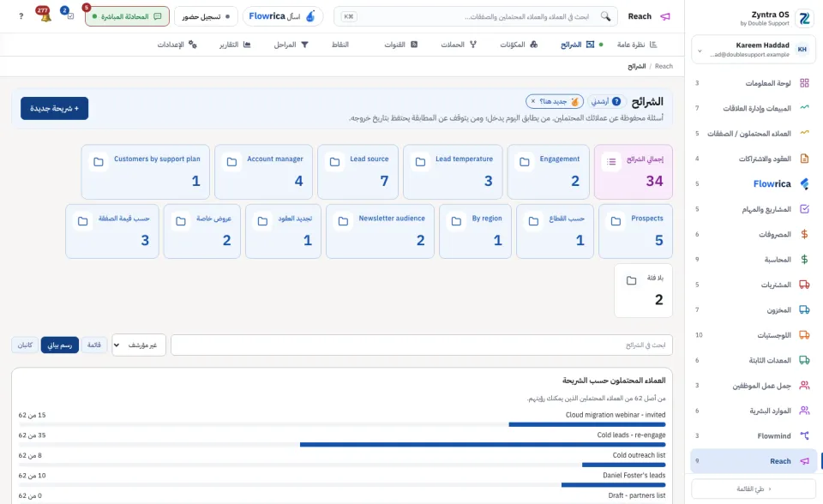Open notifications bell with 277 badge
Image resolution: width=823 pixels, height=504 pixels.
45,15
